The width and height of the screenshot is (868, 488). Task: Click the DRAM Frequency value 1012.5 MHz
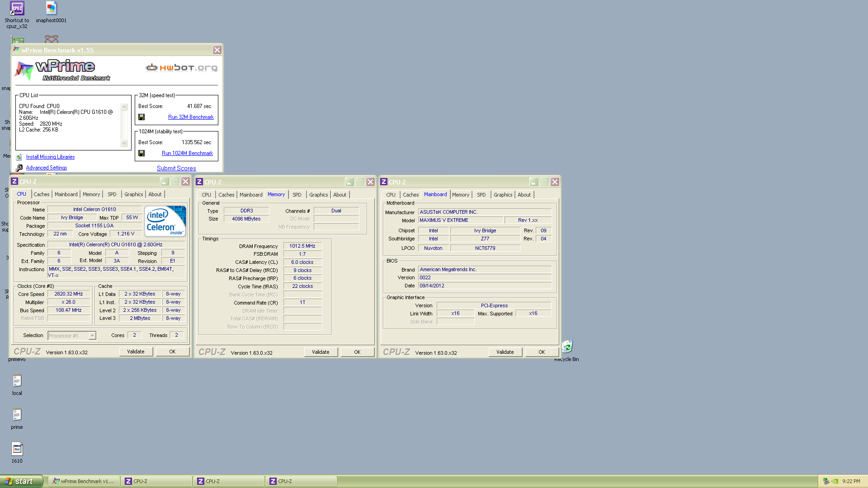[302, 246]
